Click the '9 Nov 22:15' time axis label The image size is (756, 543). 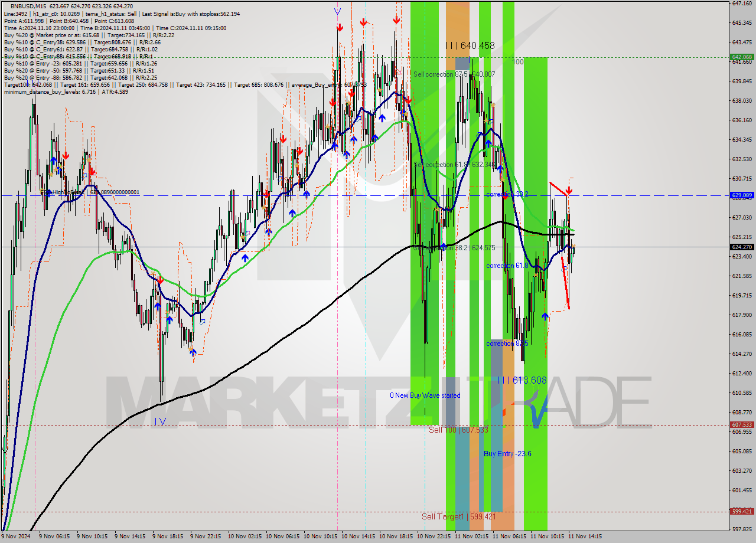pos(207,537)
